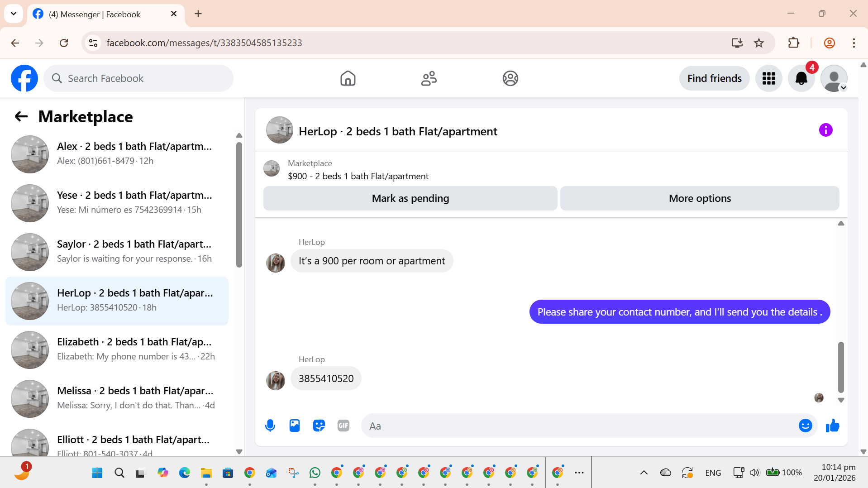
Task: Open the taskbar overflow three dots
Action: pyautogui.click(x=579, y=473)
